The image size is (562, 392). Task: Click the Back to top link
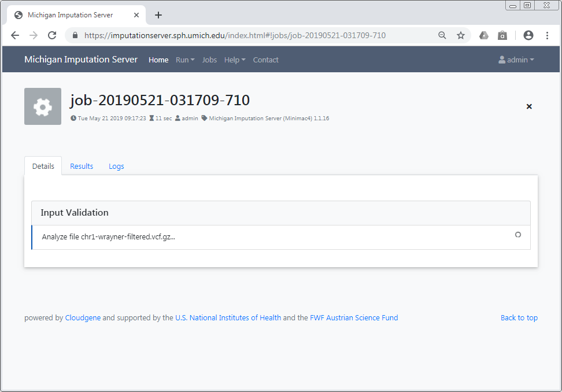[519, 317]
